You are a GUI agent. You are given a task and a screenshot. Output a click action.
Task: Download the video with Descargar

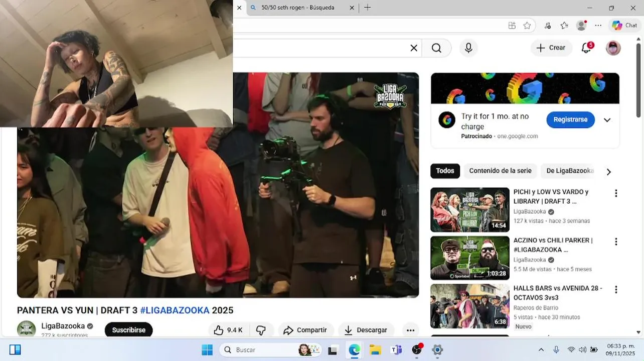point(366,330)
